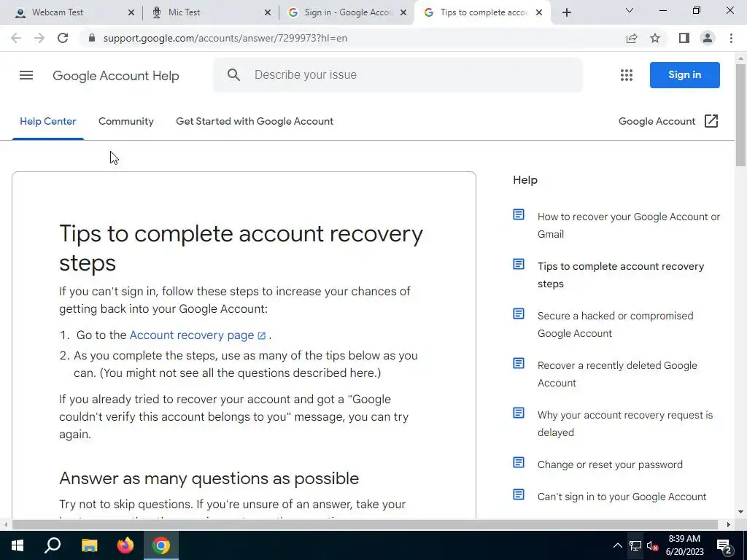The width and height of the screenshot is (747, 560).
Task: Select the Help Center tab
Action: pos(47,122)
